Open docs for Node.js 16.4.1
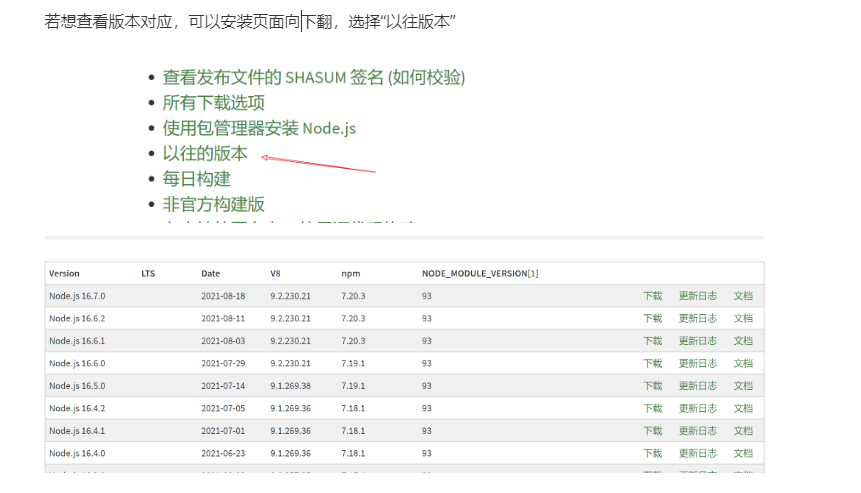The width and height of the screenshot is (861, 493). coord(743,431)
